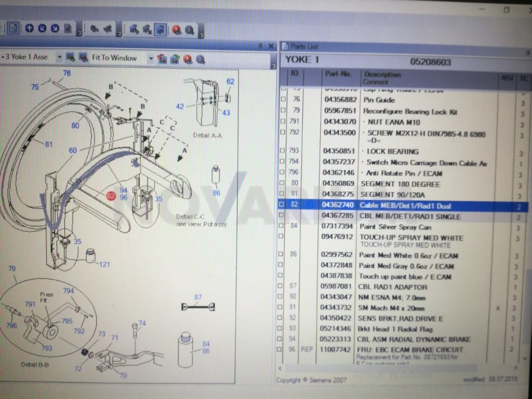Tick the checkbox for row 793 LOCK BEARING
The image size is (532, 399).
click(x=283, y=150)
